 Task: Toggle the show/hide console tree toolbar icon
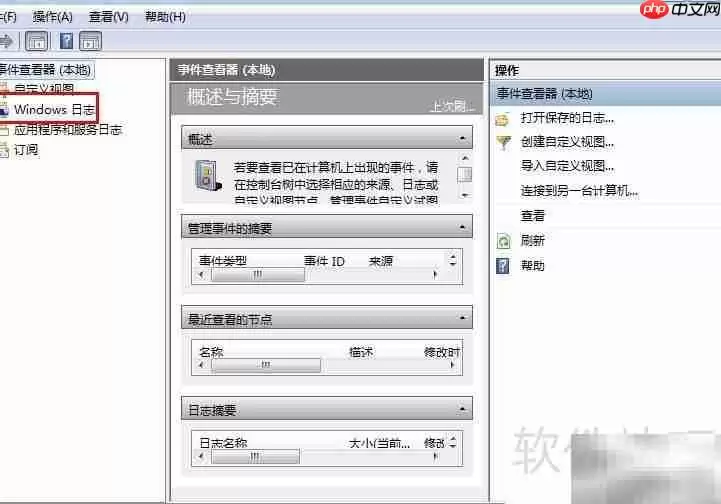37,41
